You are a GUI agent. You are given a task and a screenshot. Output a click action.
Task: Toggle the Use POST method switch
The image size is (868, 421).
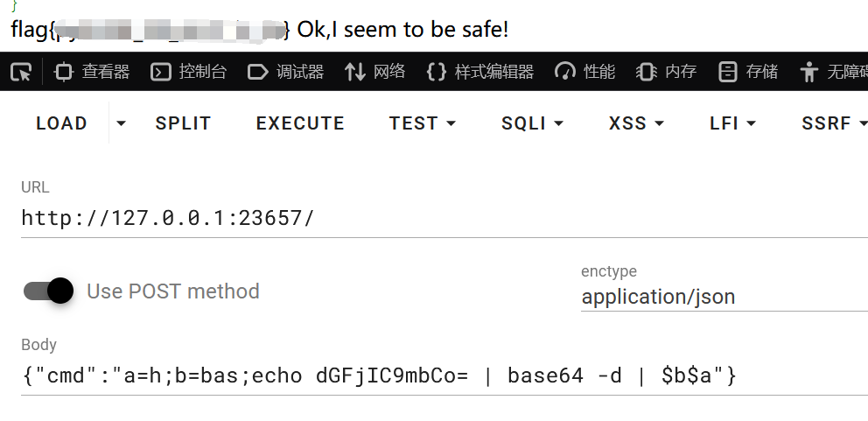(49, 291)
